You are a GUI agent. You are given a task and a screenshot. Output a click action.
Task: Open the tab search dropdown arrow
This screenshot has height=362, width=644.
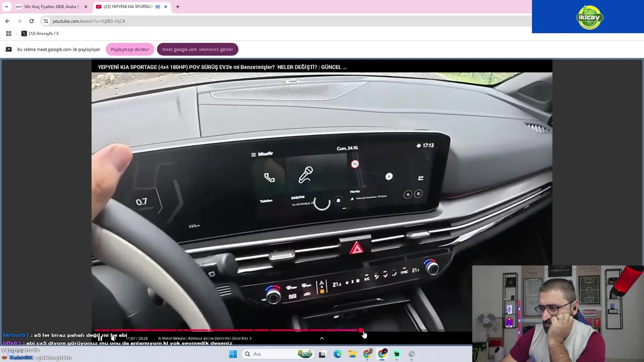point(6,7)
